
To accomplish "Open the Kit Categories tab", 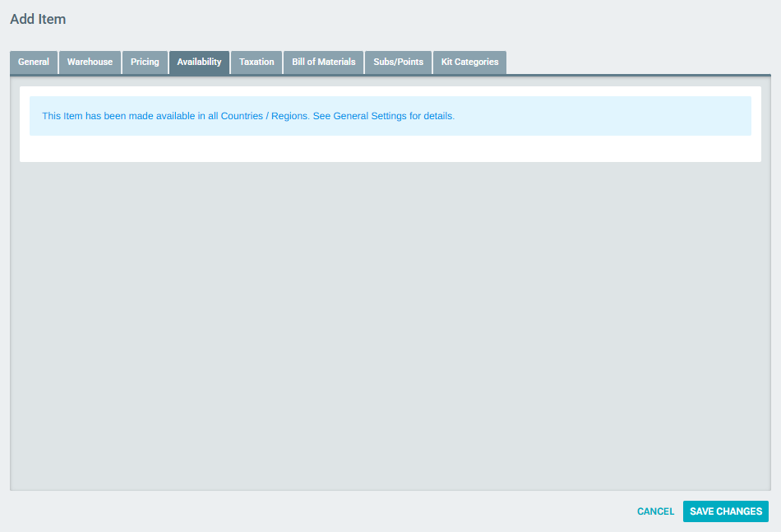I will [x=469, y=62].
